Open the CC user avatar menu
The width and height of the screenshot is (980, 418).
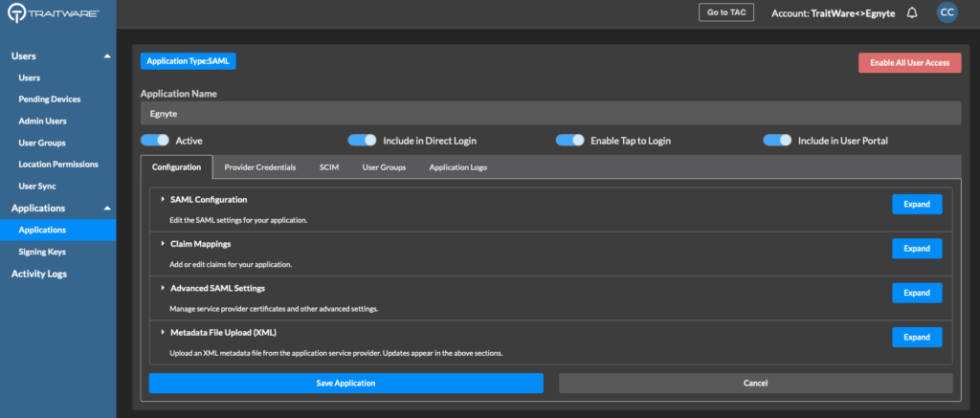947,12
